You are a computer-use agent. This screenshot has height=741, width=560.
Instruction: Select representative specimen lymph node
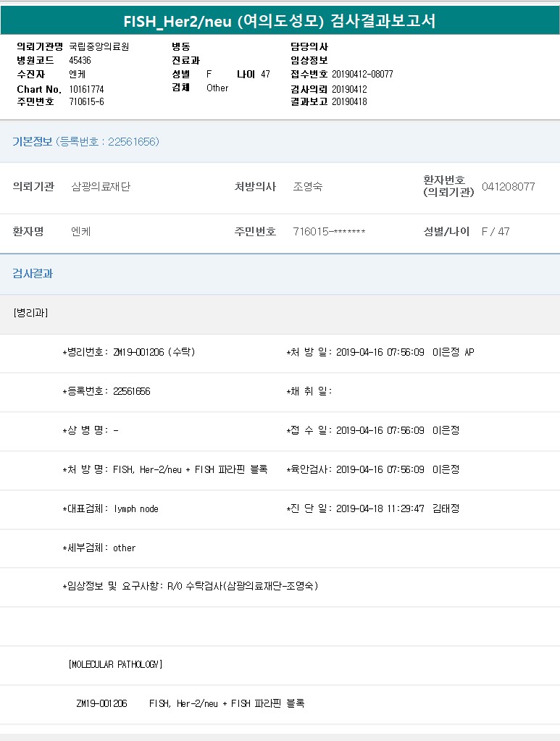pos(135,509)
